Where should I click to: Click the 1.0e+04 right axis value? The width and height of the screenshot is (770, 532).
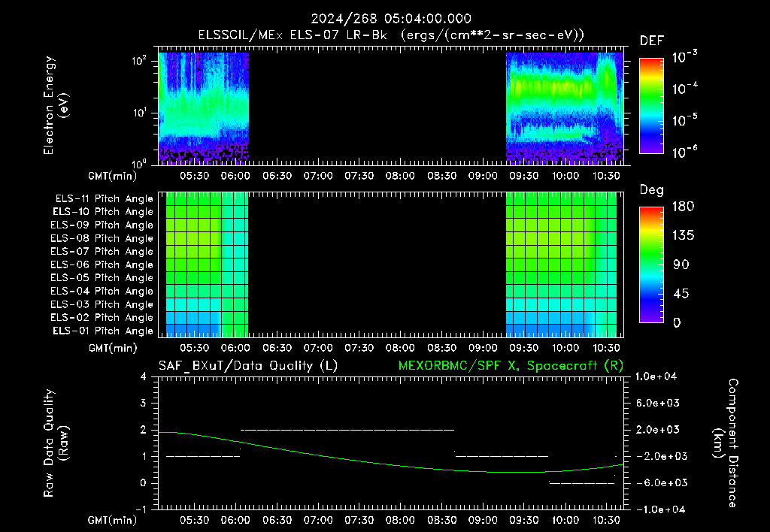click(x=656, y=377)
